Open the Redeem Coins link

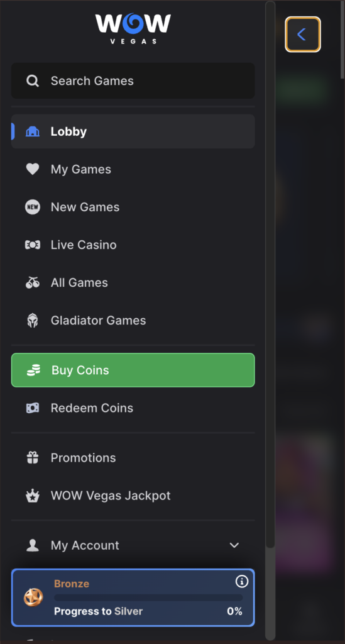(x=133, y=408)
